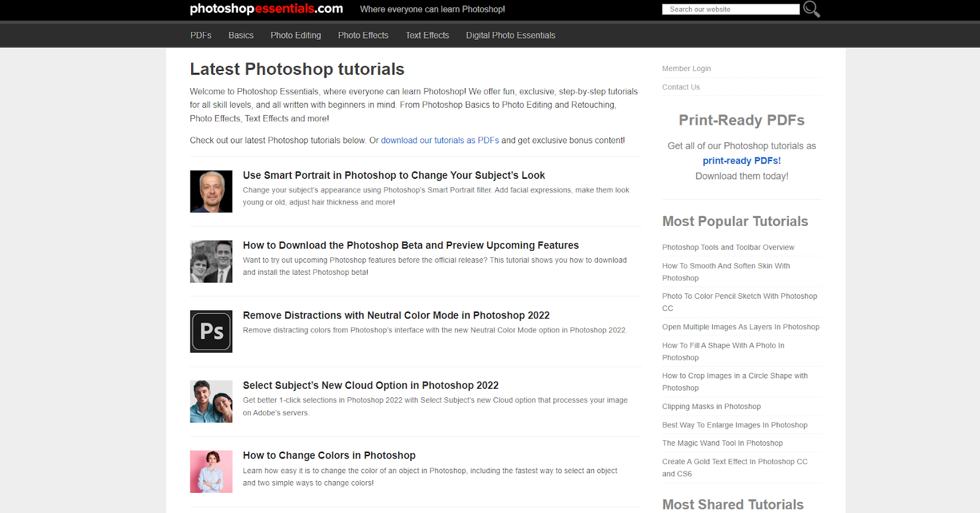The image size is (980, 513).
Task: Click Want to try out upcoming features description
Action: 435,266
